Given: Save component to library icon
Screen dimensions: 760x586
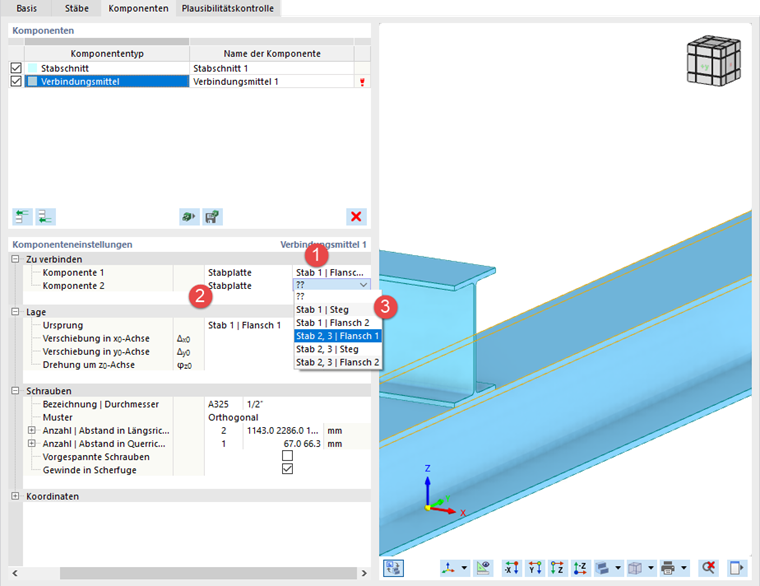Looking at the screenshot, I should point(212,217).
